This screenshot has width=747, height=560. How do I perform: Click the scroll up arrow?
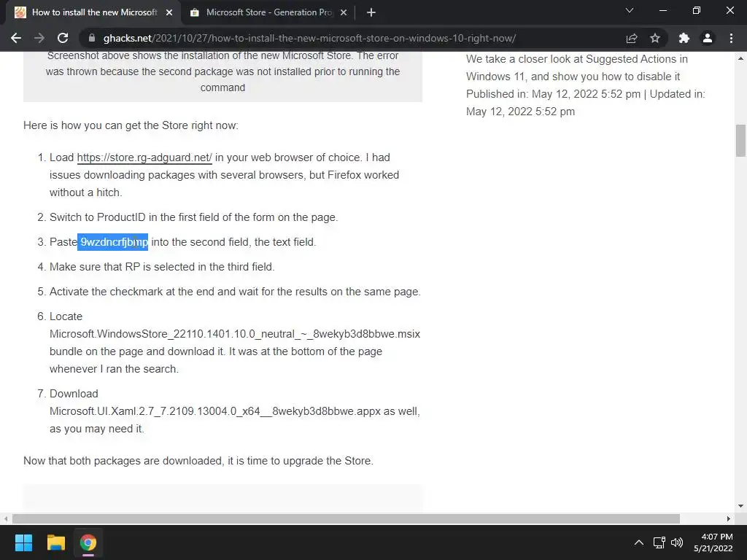[741, 58]
